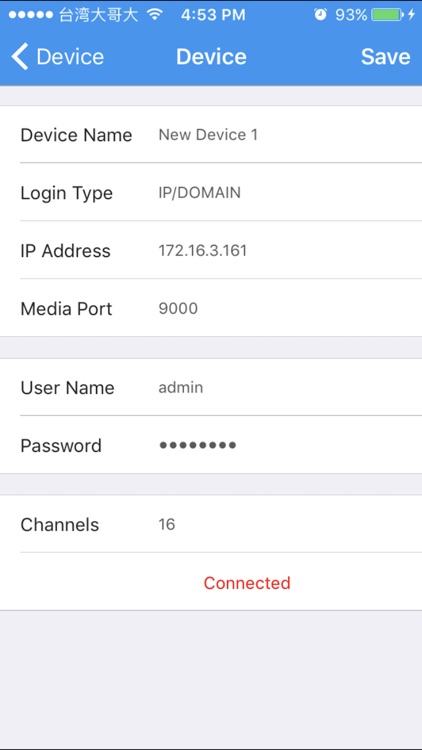Tap the alarm clock status icon
The image size is (422, 750).
pyautogui.click(x=320, y=15)
